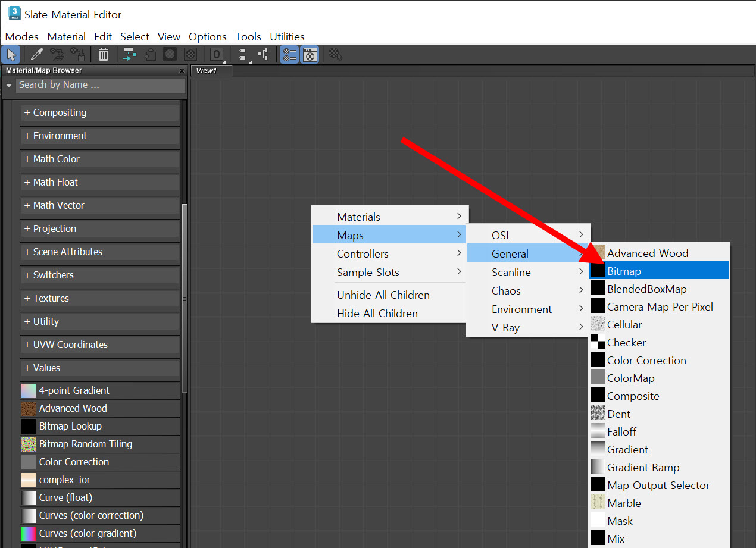The image size is (756, 548).
Task: Click Marble map thumbnail in submenu
Action: [598, 503]
